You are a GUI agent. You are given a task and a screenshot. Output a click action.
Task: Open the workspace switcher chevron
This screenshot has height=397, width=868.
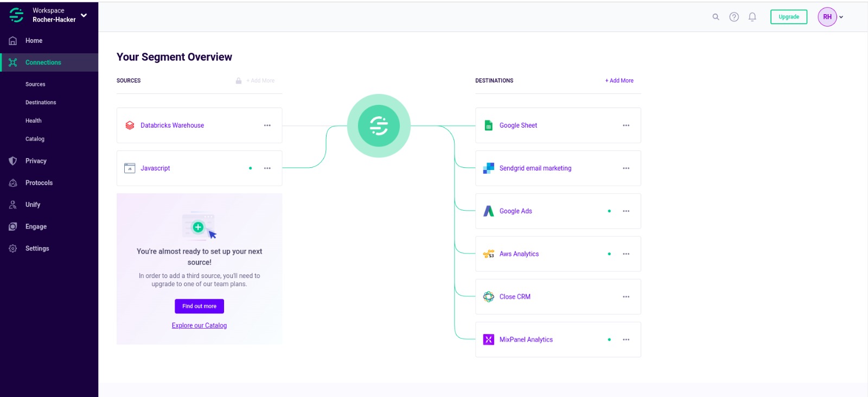[84, 15]
